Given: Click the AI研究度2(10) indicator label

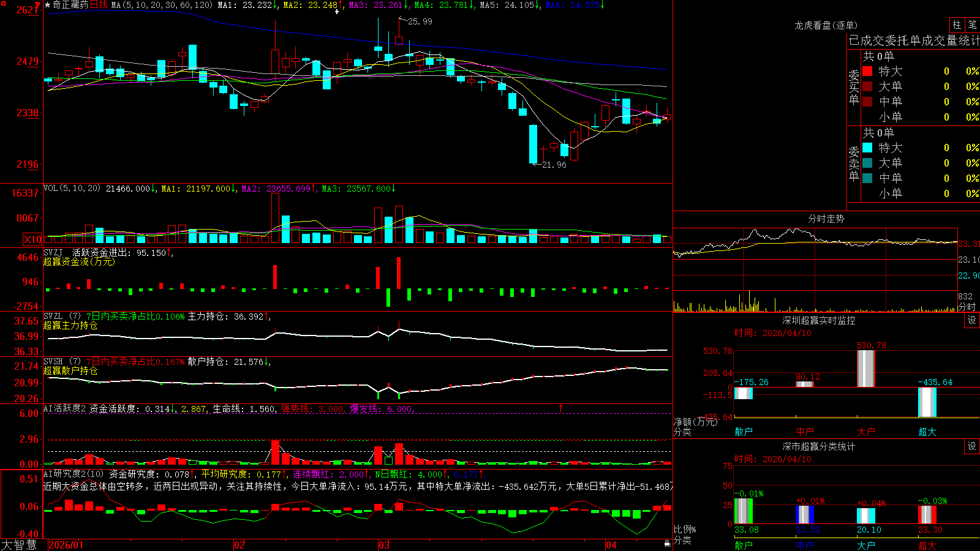Looking at the screenshot, I should click(73, 474).
